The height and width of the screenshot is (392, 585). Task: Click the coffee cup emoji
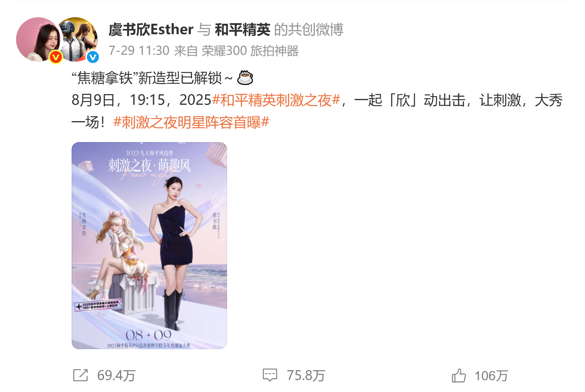pyautogui.click(x=245, y=78)
